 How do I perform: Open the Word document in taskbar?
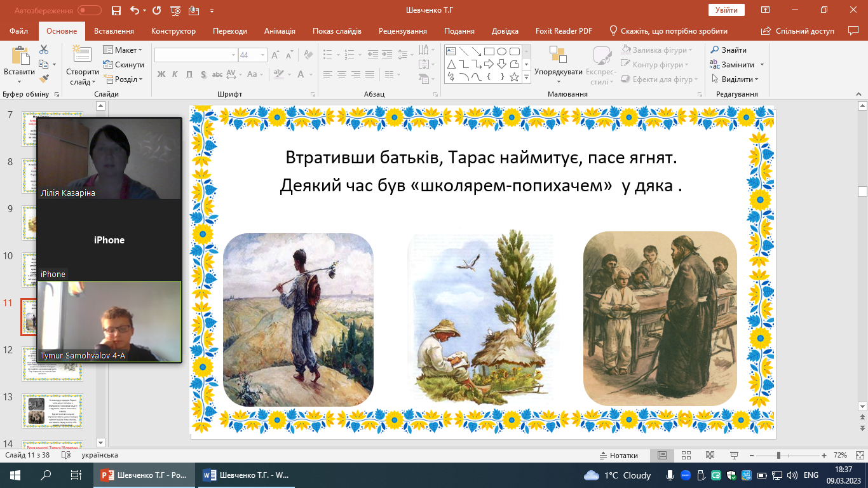[x=247, y=475]
